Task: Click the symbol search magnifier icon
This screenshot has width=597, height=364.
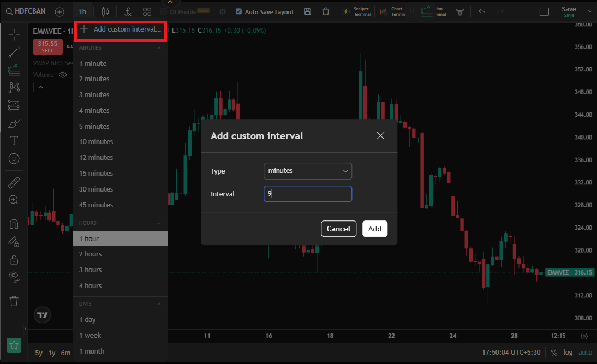Action: [9, 11]
